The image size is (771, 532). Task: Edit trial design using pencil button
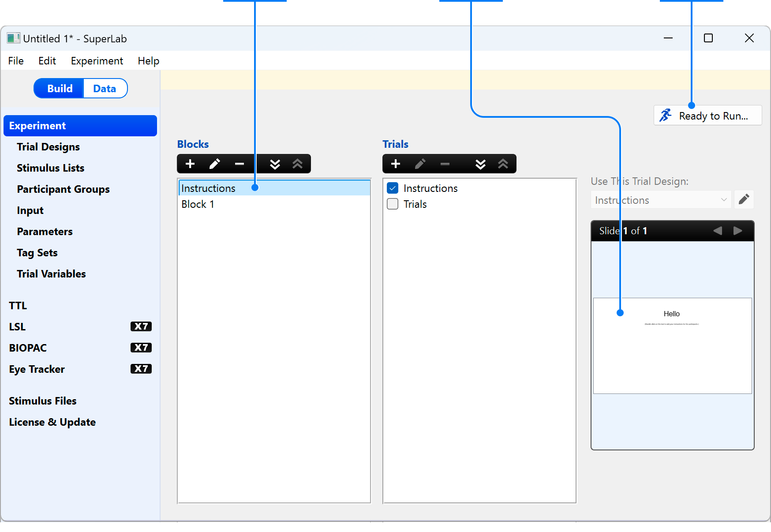click(x=744, y=199)
